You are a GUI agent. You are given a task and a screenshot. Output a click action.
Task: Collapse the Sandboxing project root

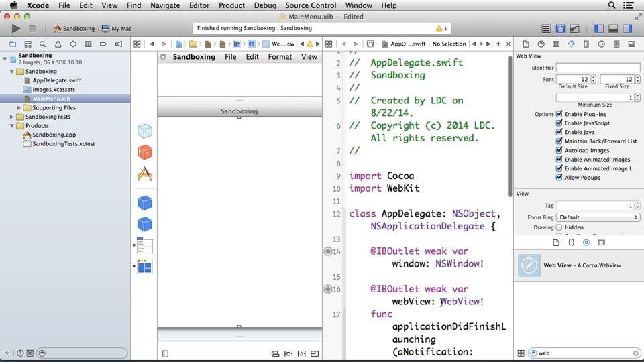[5, 59]
